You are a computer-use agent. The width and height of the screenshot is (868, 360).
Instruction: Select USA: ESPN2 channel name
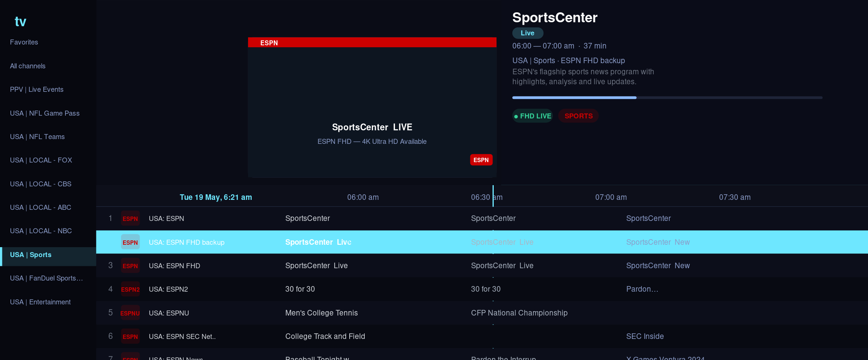tap(168, 289)
